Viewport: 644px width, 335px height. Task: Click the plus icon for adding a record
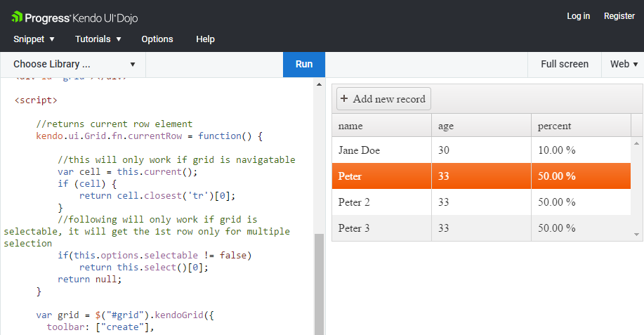pos(344,99)
